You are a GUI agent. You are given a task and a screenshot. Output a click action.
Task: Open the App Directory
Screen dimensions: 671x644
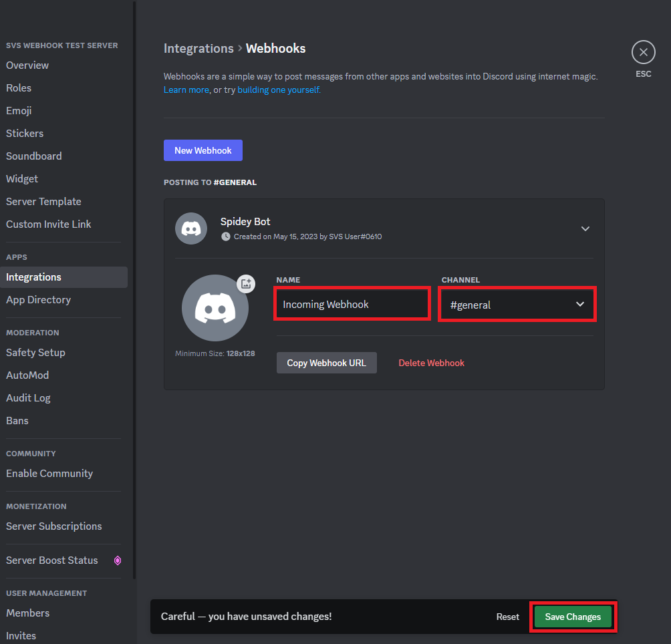38,300
